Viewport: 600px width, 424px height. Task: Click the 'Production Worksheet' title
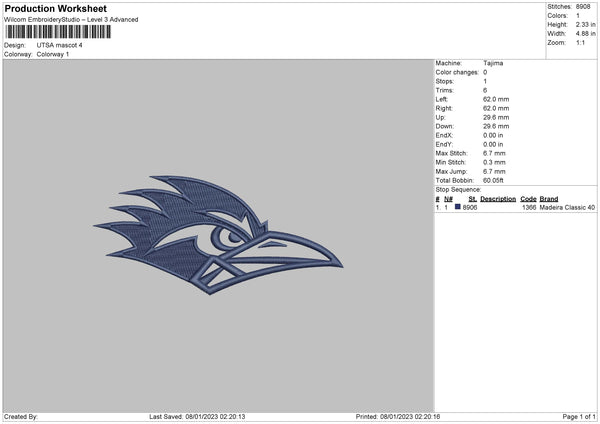(55, 8)
